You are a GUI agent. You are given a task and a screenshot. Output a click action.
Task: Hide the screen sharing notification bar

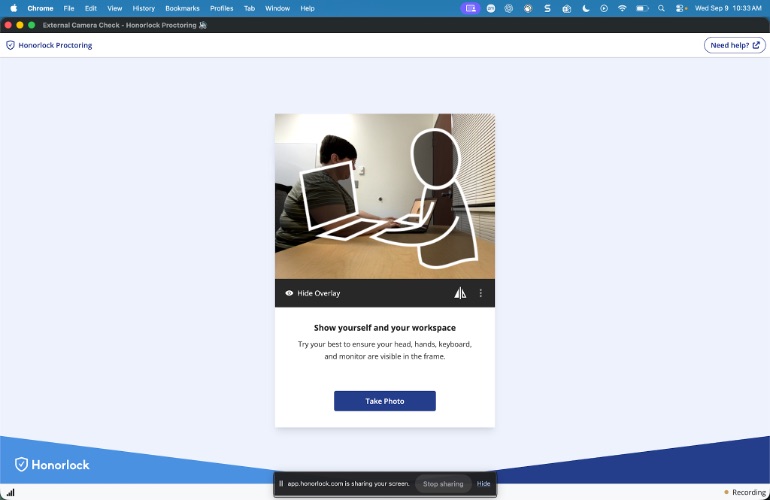click(483, 484)
